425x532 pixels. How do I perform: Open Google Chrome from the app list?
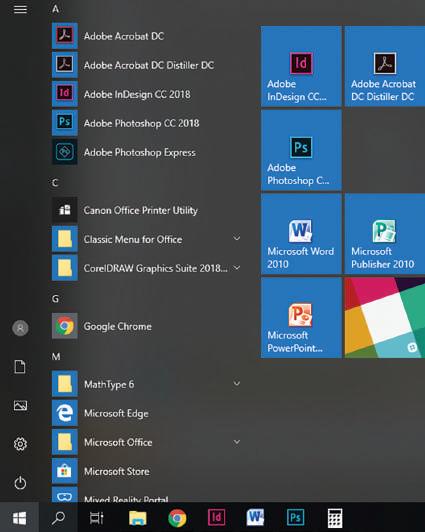[x=146, y=326]
